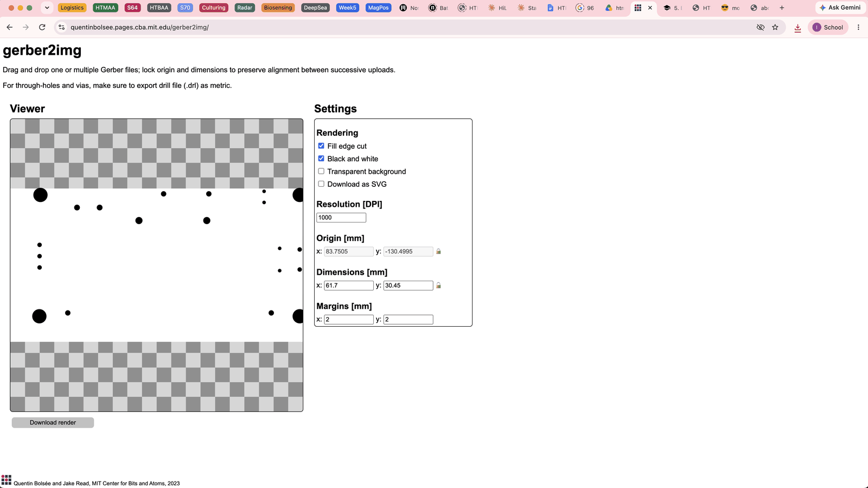Open the HTMAA tab group

click(x=105, y=8)
